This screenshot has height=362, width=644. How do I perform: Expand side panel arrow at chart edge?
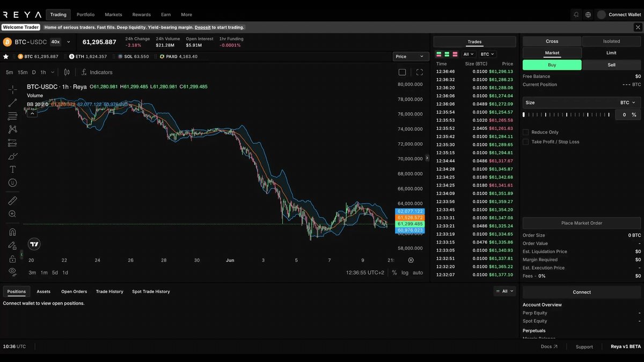[x=427, y=158]
